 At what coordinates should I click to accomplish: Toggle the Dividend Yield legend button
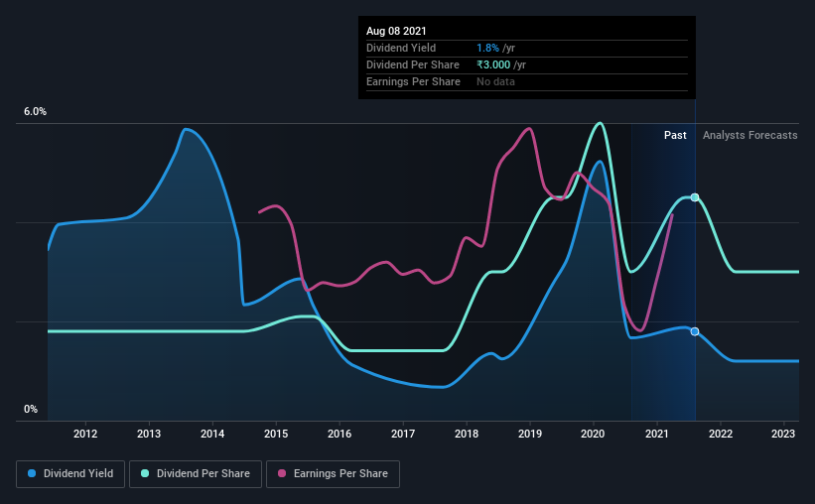(x=70, y=474)
